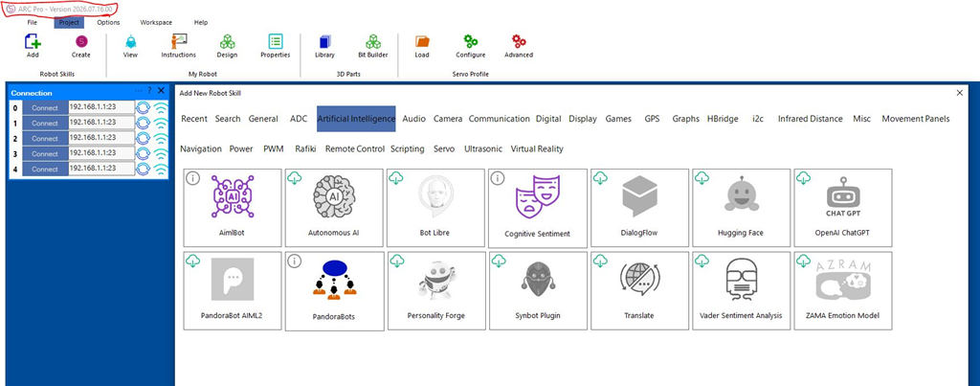Switch to the Servo category tab
The height and width of the screenshot is (386, 980).
pos(444,148)
